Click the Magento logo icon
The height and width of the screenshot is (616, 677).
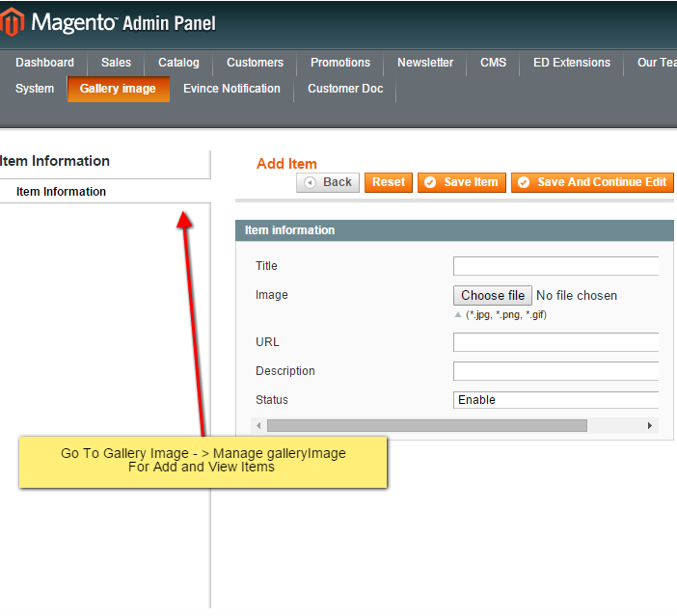pyautogui.click(x=12, y=22)
